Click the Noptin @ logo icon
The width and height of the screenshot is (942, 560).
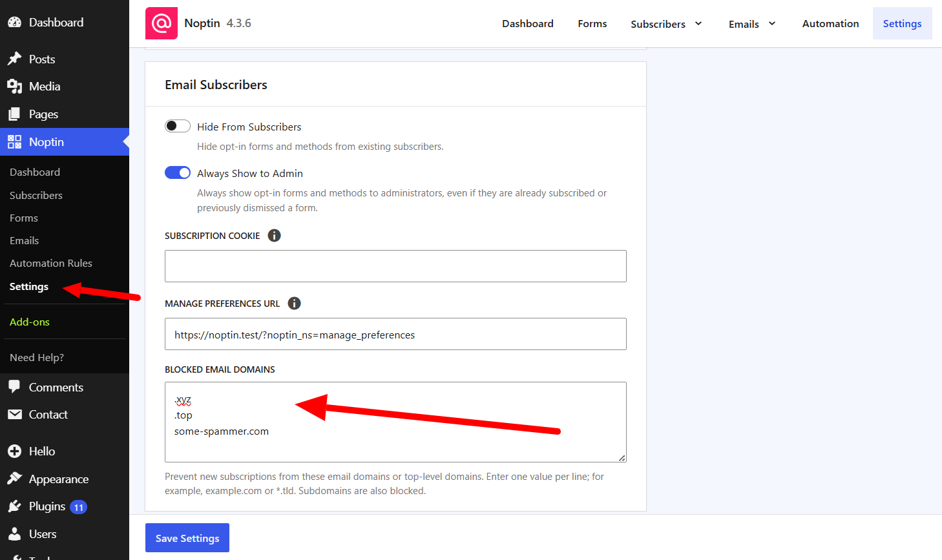(161, 23)
